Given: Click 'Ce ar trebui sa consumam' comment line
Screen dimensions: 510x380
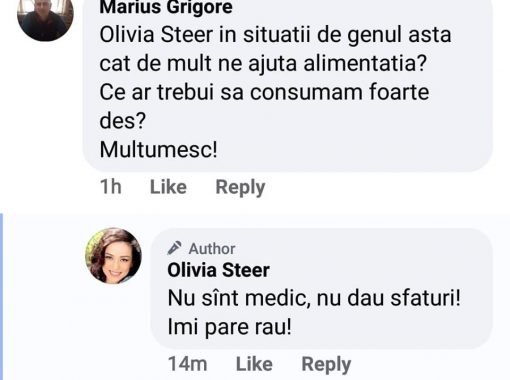Looking at the screenshot, I should pos(264,92).
